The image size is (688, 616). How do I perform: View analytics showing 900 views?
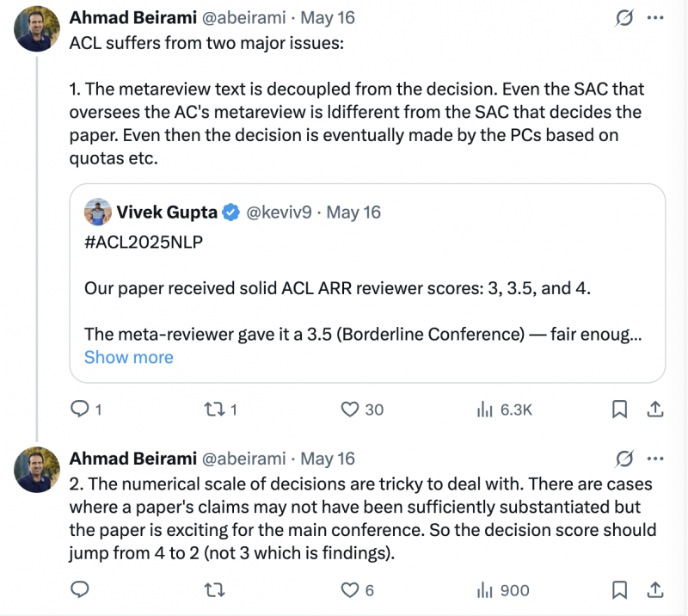503,589
